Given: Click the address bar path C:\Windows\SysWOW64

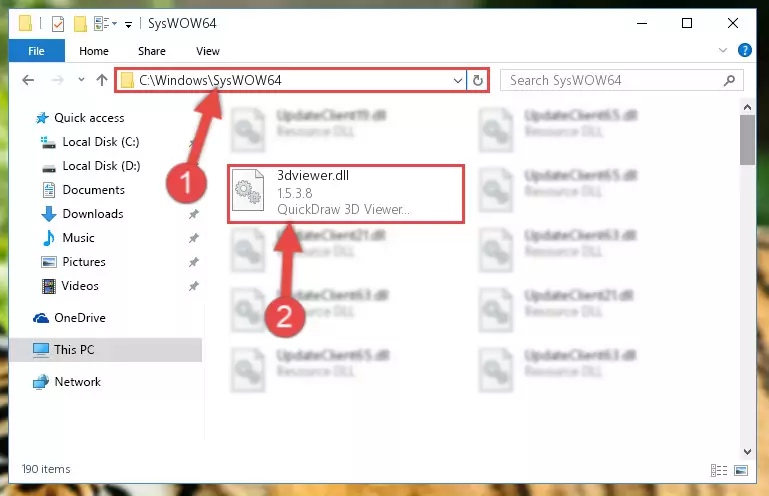Looking at the screenshot, I should pos(210,80).
